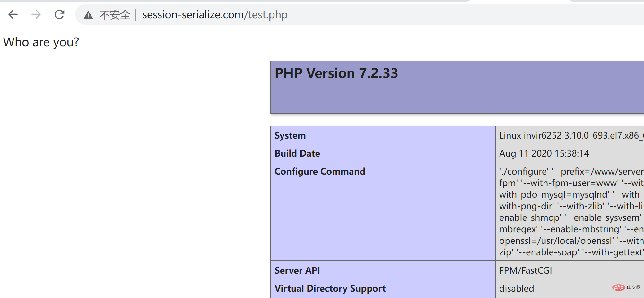Reload the page with the refresh icon
The height and width of the screenshot is (298, 644).
point(59,14)
